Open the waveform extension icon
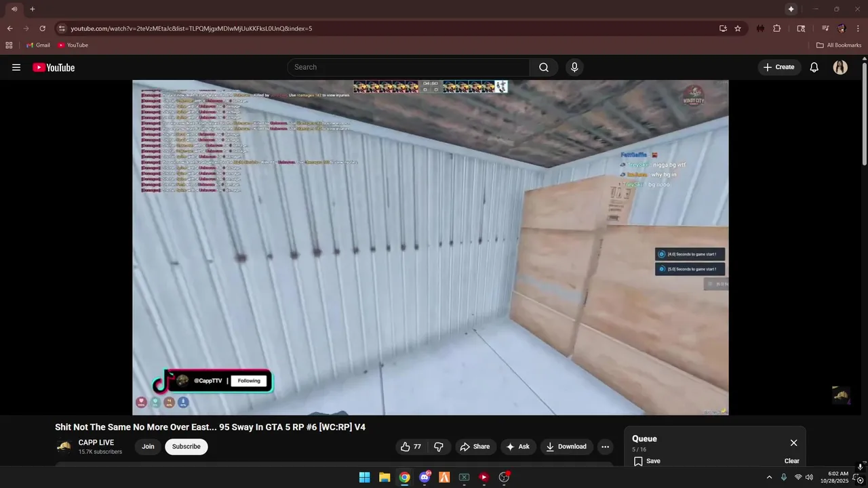This screenshot has width=868, height=488. [760, 28]
